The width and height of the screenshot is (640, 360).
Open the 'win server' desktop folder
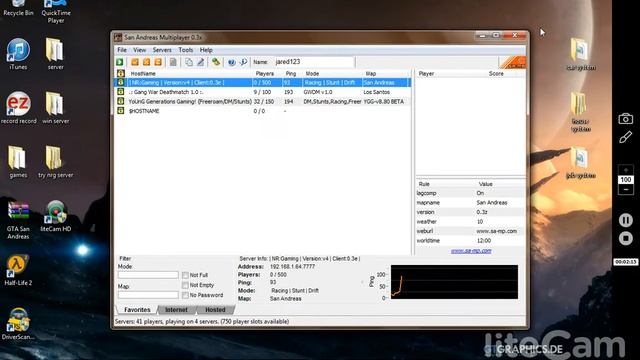pos(56,108)
